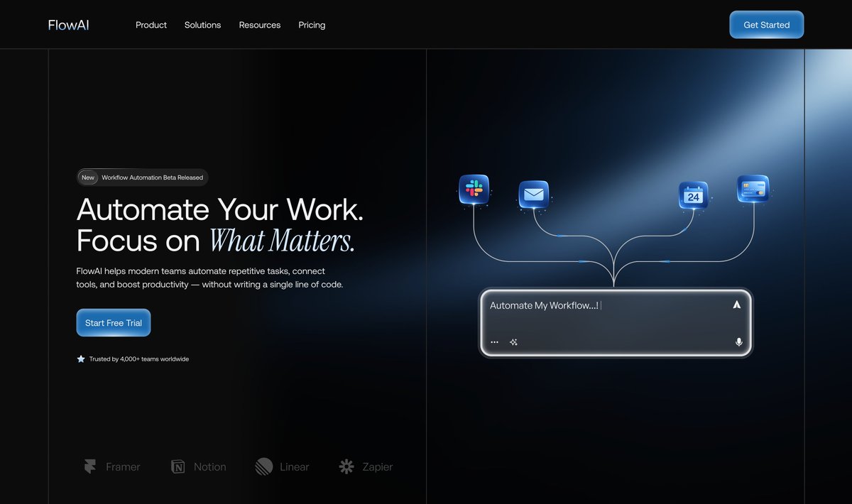Screen dimensions: 852x504
Task: Click the Start Free Trial button
Action: (x=114, y=323)
